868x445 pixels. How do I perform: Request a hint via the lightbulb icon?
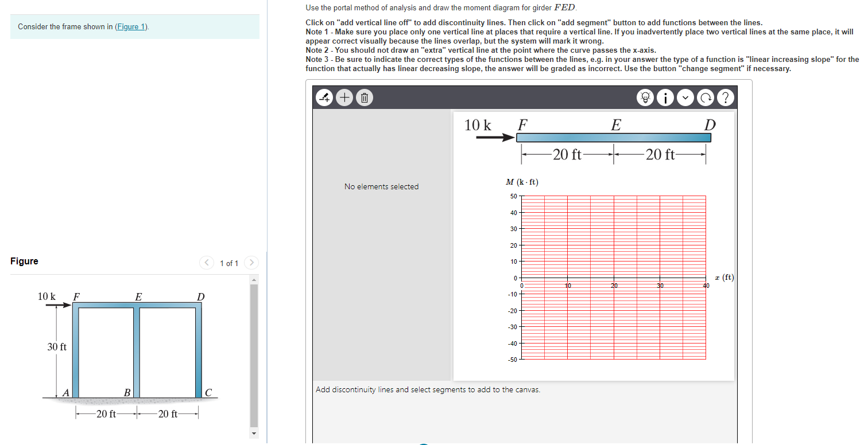(x=645, y=97)
